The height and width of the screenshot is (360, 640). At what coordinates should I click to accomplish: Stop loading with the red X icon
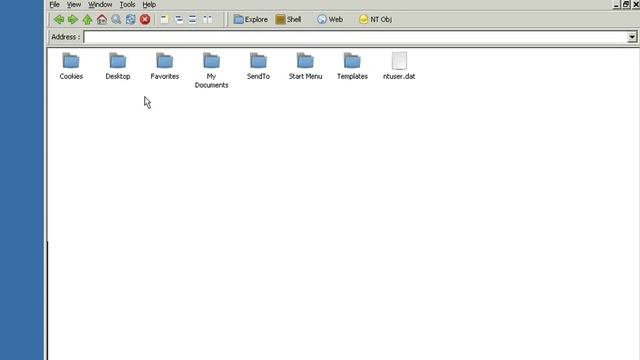pyautogui.click(x=145, y=19)
